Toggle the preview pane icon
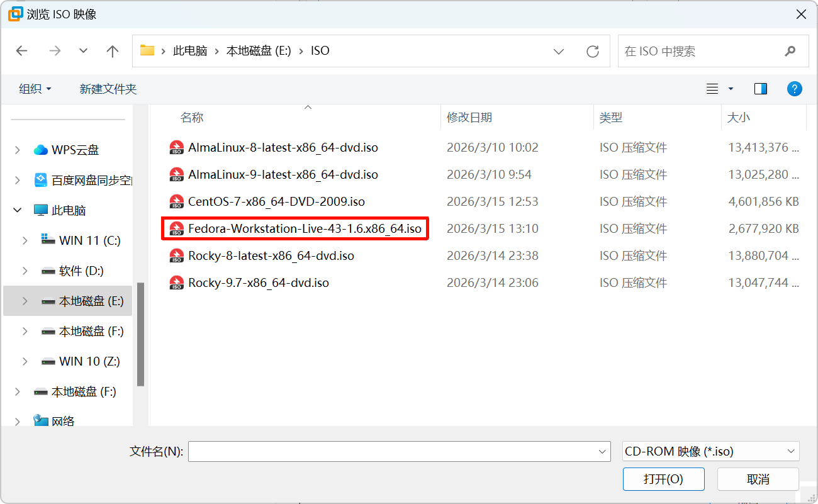The width and height of the screenshot is (818, 504). pos(761,89)
